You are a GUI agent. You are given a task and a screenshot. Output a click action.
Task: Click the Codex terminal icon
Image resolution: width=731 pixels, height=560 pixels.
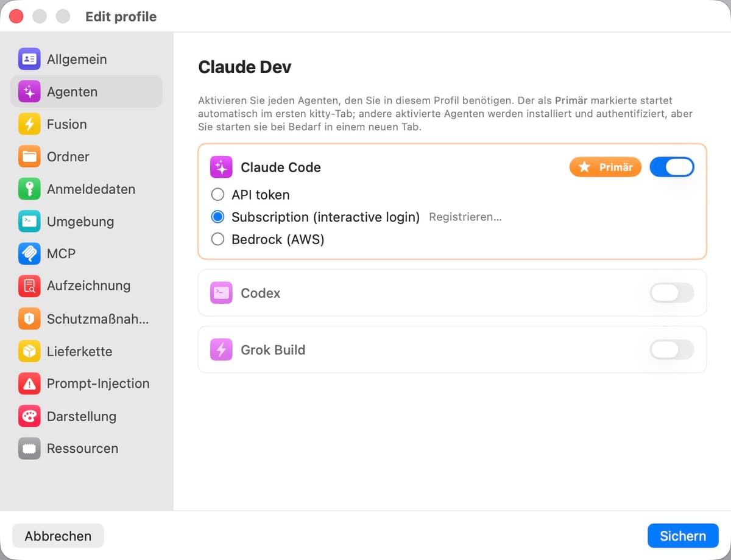(221, 293)
